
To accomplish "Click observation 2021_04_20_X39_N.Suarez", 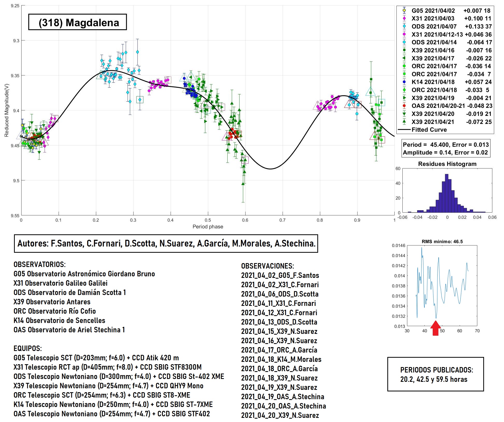I will 280,415.
